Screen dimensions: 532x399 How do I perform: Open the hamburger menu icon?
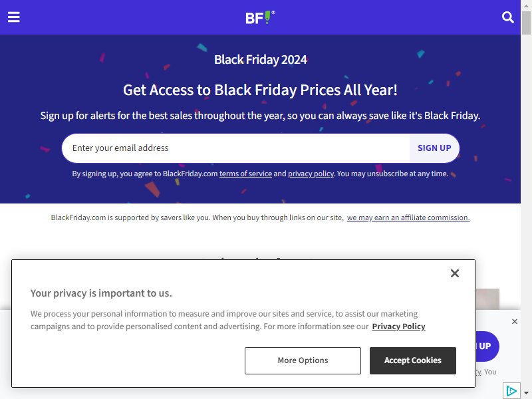[x=14, y=17]
